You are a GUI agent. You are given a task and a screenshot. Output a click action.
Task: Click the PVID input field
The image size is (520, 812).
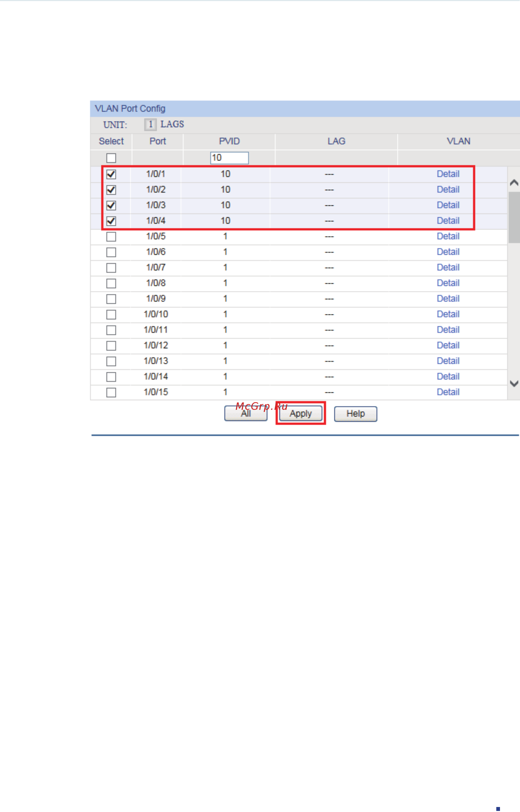[229, 158]
